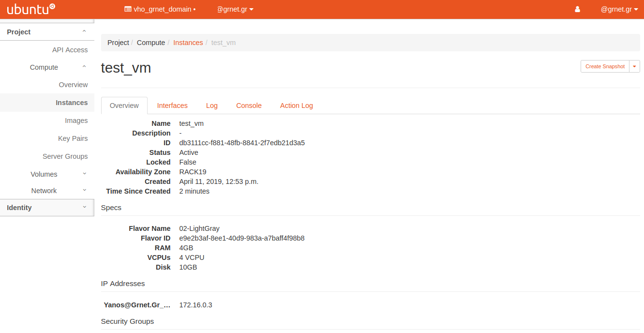
Task: Click the Ubuntu logo in header
Action: (31, 9)
